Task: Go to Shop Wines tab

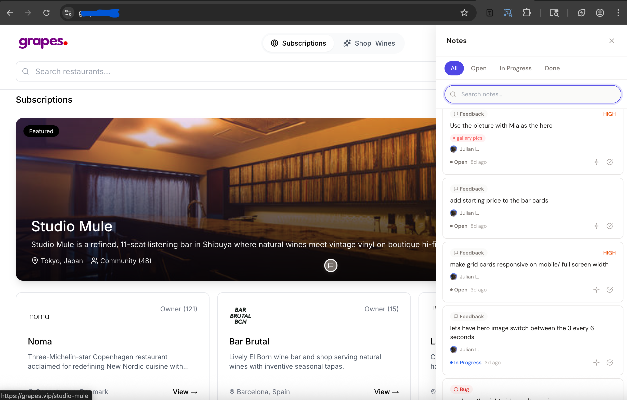Action: click(368, 43)
